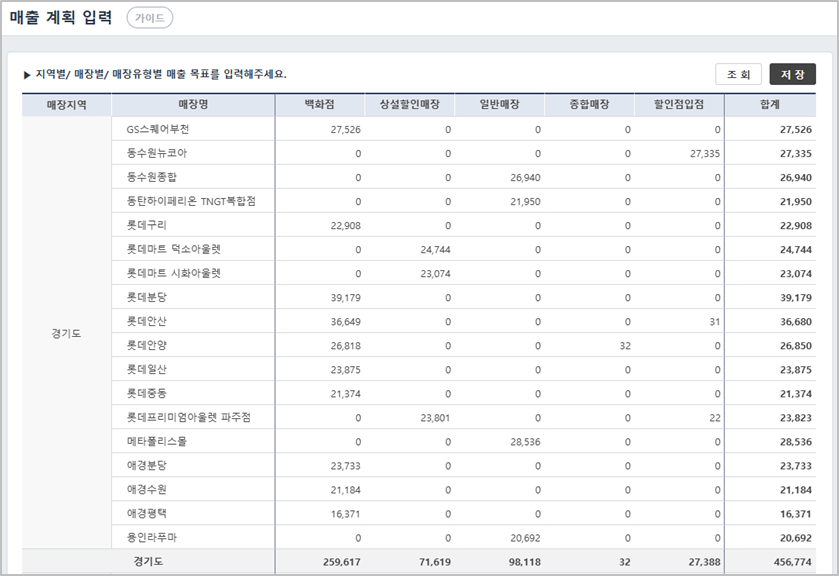Select total 36,680 in 롯데안산 row
The width and height of the screenshot is (839, 576).
(796, 322)
